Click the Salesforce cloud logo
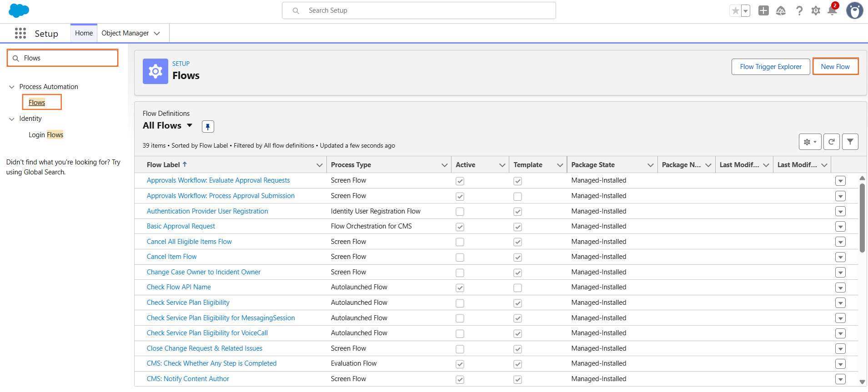 point(19,10)
